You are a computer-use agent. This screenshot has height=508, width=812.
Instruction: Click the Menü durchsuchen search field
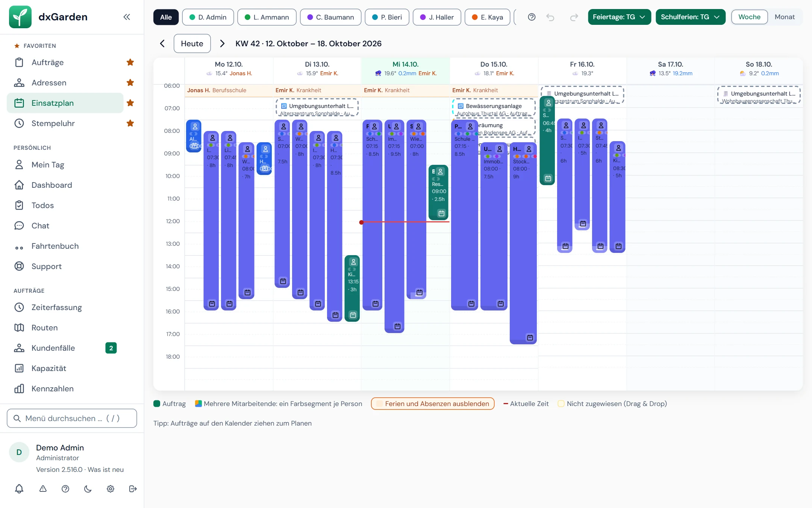coord(72,418)
